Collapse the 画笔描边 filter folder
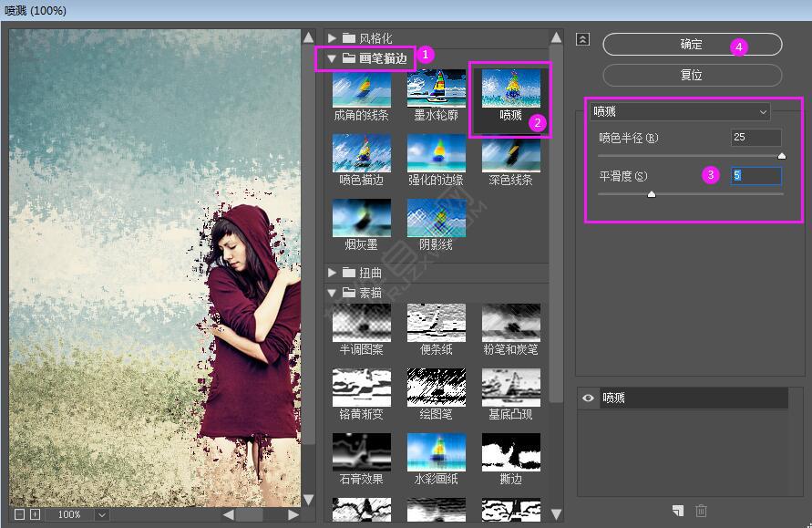 click(333, 58)
